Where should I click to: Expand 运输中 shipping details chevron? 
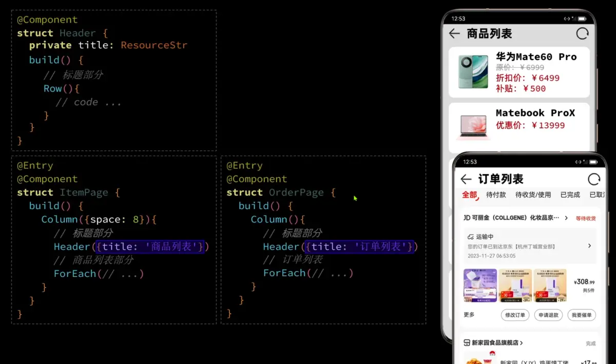pyautogui.click(x=589, y=246)
